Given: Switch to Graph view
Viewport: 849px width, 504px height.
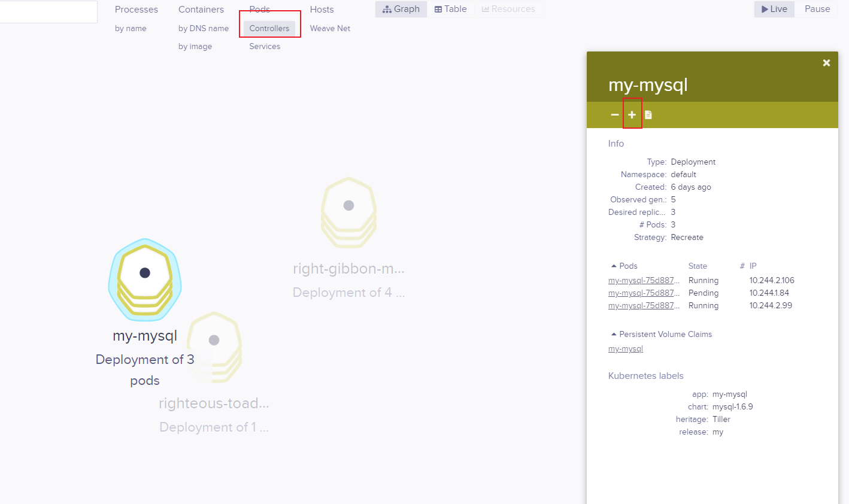Looking at the screenshot, I should pyautogui.click(x=401, y=9).
